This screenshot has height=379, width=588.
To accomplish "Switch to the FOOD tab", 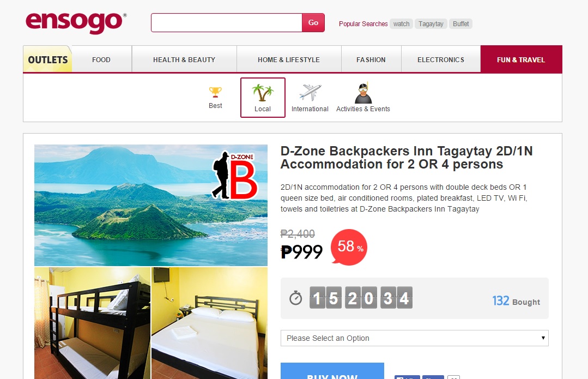I will click(x=101, y=59).
